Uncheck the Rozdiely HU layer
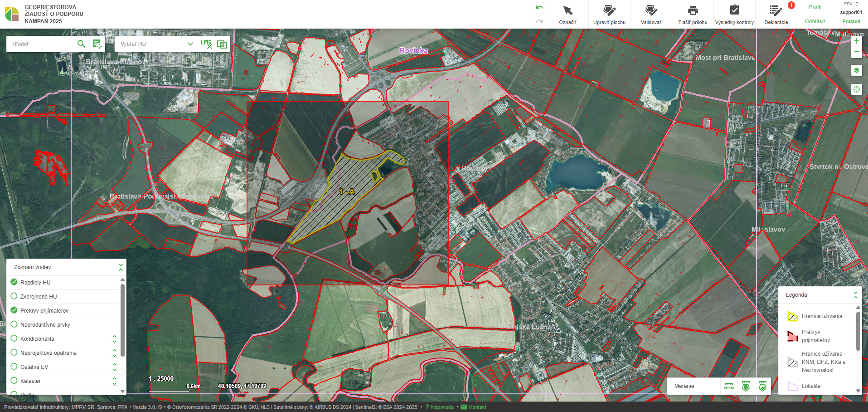868x412 pixels. 14,282
